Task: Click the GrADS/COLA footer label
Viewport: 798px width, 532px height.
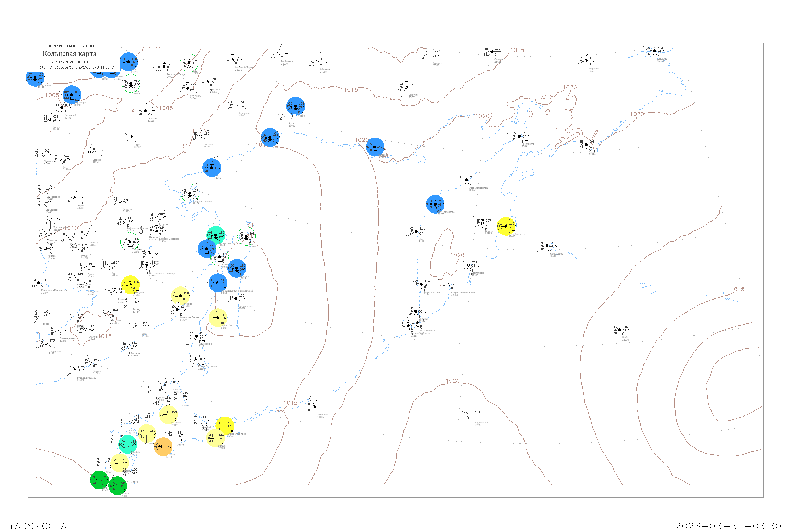Action: 35,526
